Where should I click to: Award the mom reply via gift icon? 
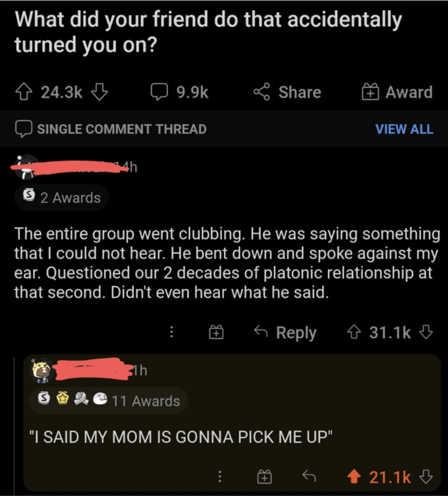tap(263, 477)
